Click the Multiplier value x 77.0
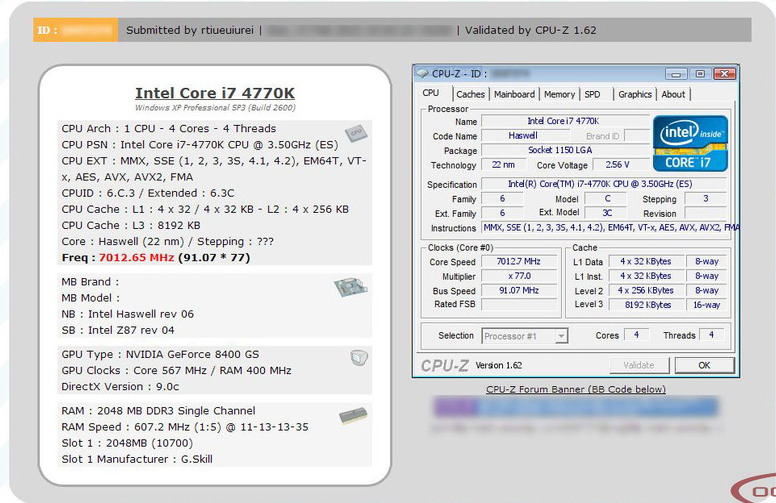The image size is (776, 503). click(x=519, y=276)
